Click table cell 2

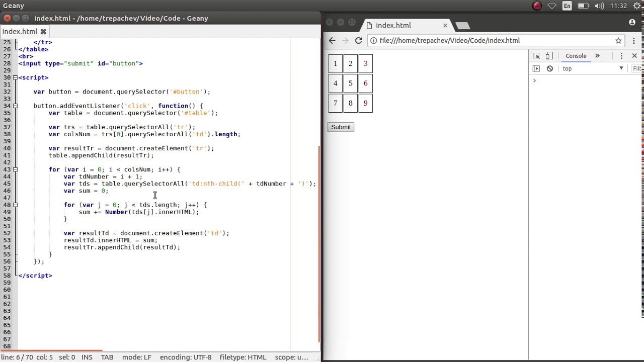point(350,63)
